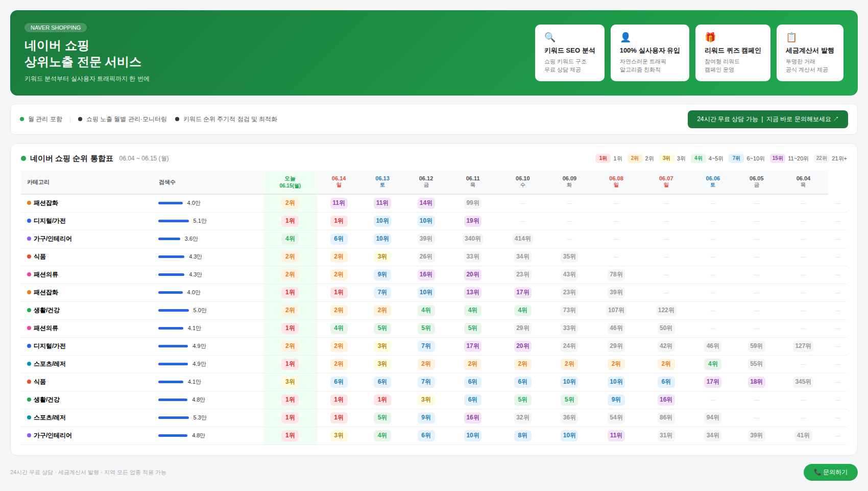
Task: Click the search volume bar beside 3.6만
Action: [x=169, y=239]
